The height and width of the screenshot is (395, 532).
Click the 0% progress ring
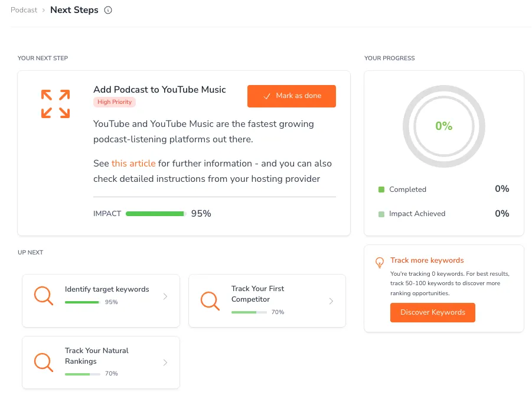(443, 126)
